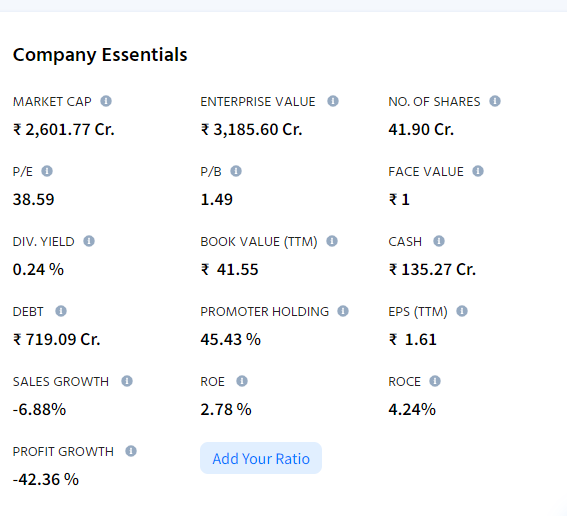Open the ROE info icon

pos(242,381)
